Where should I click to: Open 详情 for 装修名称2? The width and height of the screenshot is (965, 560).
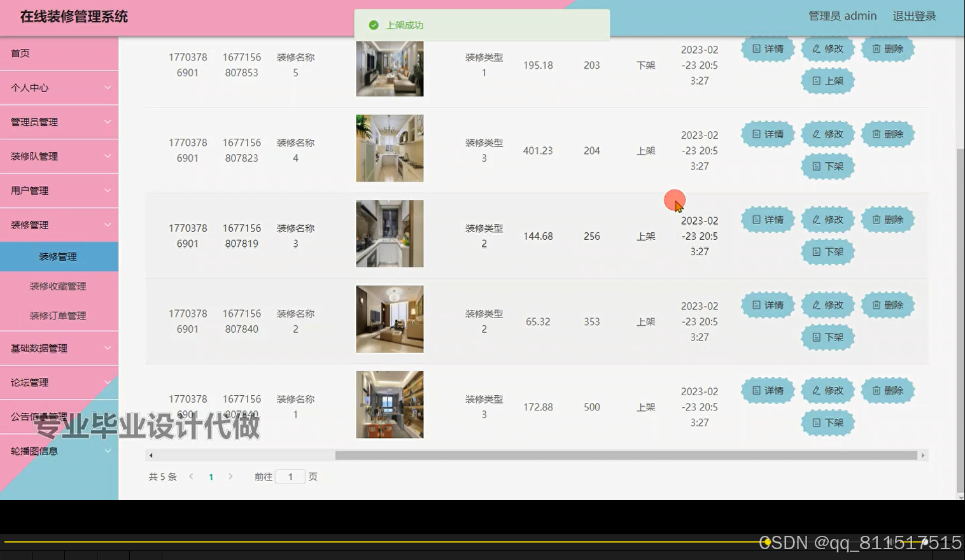point(767,305)
